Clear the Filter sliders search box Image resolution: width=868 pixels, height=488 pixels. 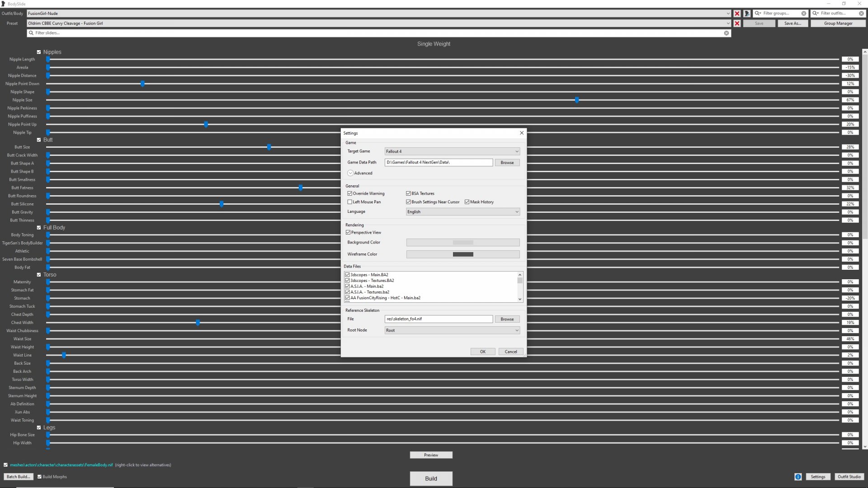pyautogui.click(x=726, y=33)
